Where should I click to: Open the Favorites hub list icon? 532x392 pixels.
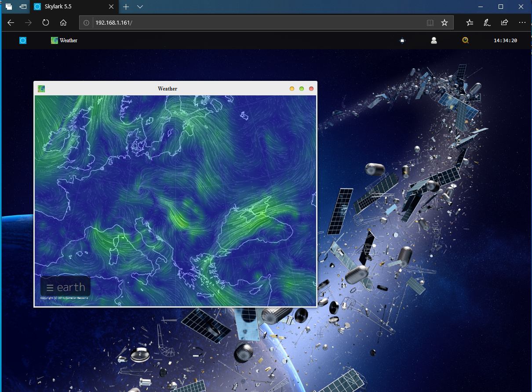[470, 22]
